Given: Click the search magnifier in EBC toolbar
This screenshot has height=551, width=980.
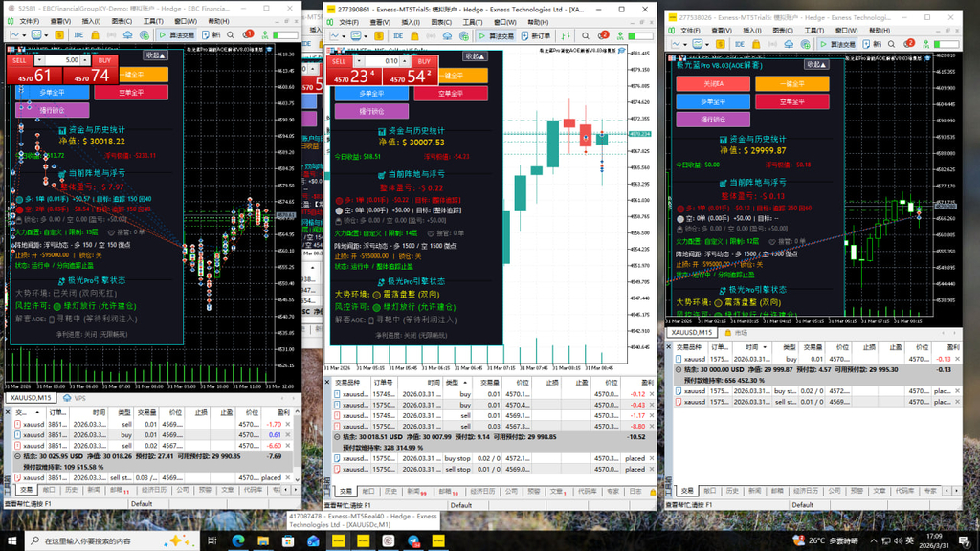Looking at the screenshot, I should [x=230, y=35].
